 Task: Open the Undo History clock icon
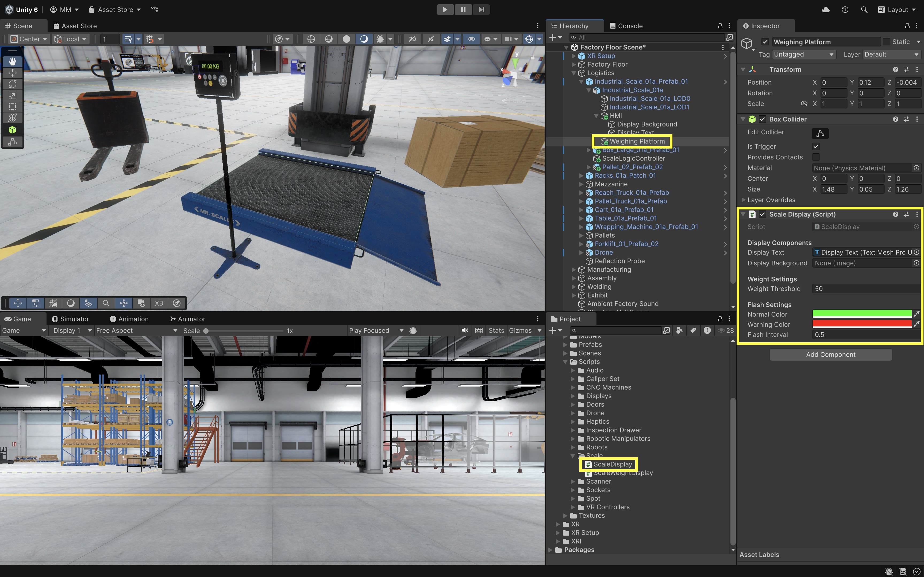pyautogui.click(x=845, y=10)
